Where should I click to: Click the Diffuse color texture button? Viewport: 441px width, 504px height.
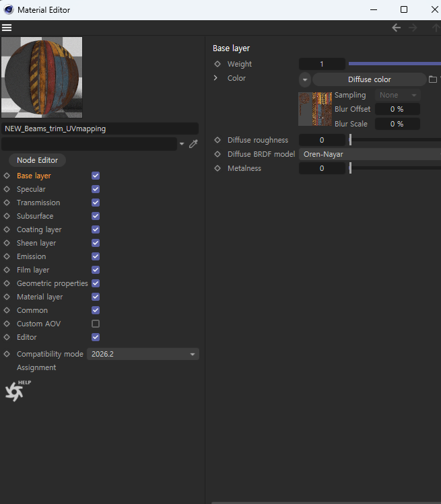369,79
